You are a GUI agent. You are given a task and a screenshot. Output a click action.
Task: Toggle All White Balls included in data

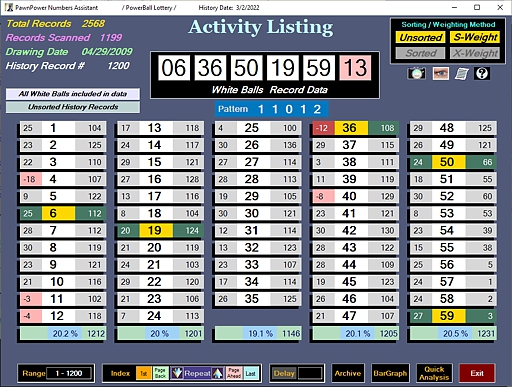click(x=73, y=94)
